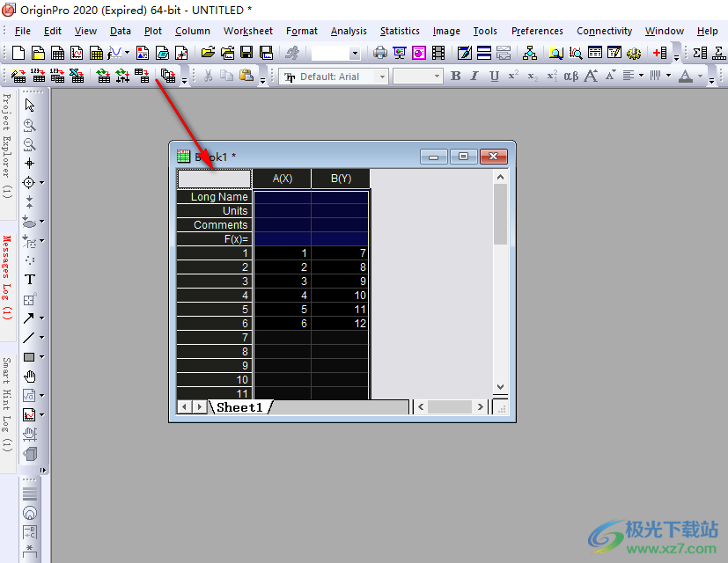
Task: Select the Text tool
Action: 30,280
